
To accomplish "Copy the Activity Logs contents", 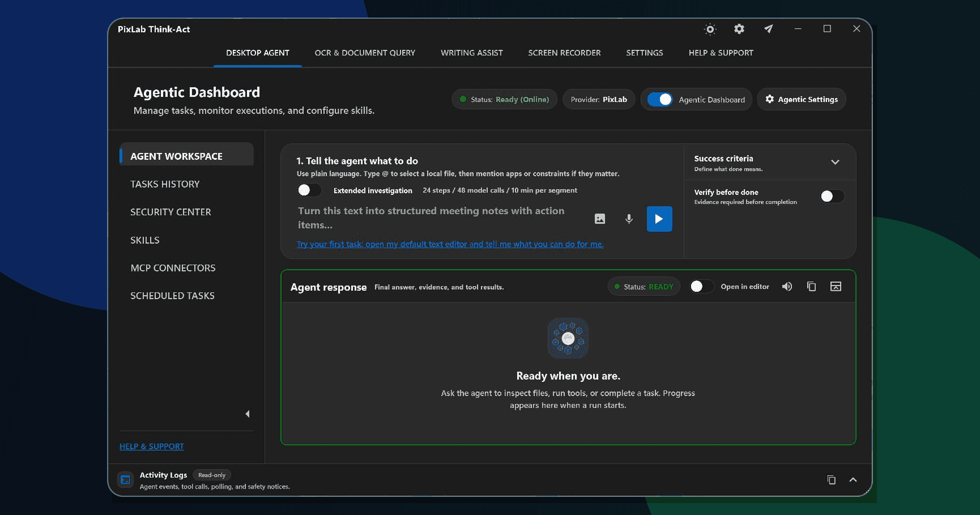I will (831, 480).
